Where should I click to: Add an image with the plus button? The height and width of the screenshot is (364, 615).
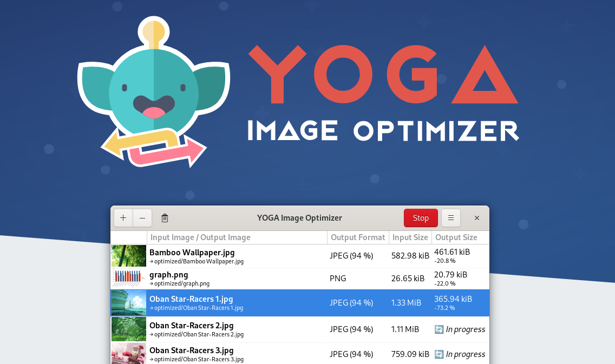tap(123, 218)
